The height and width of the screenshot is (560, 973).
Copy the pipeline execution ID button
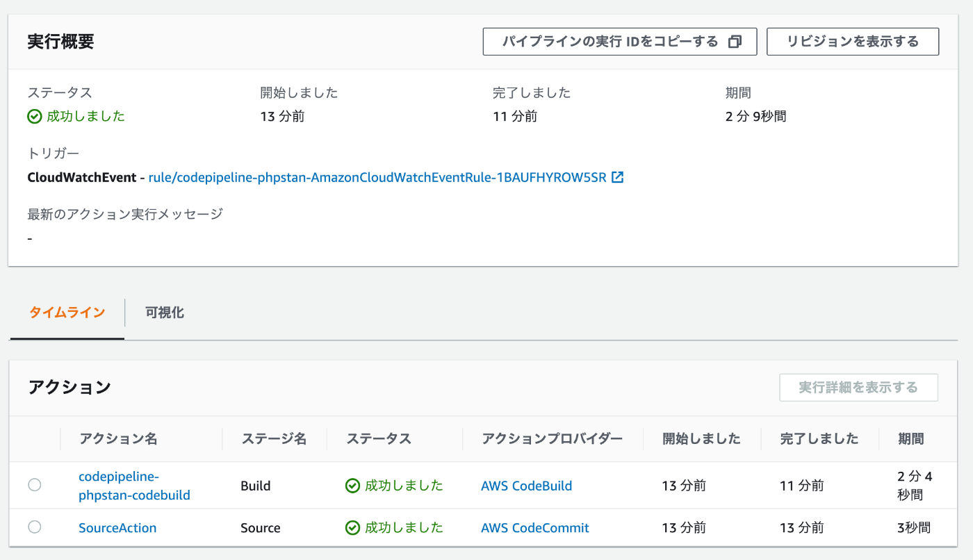tap(620, 42)
